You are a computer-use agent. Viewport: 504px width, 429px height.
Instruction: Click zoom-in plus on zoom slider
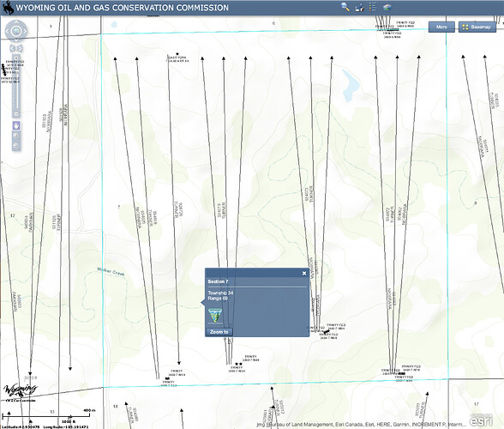(16, 58)
